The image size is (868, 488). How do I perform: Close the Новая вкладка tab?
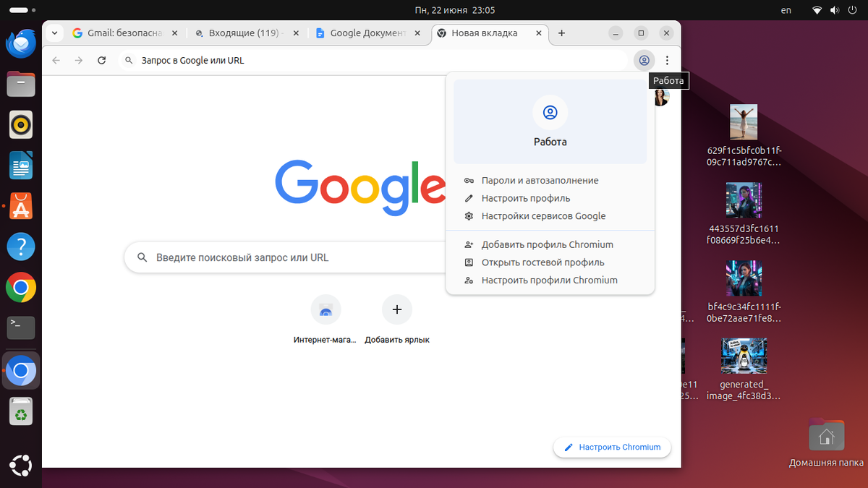click(x=539, y=33)
